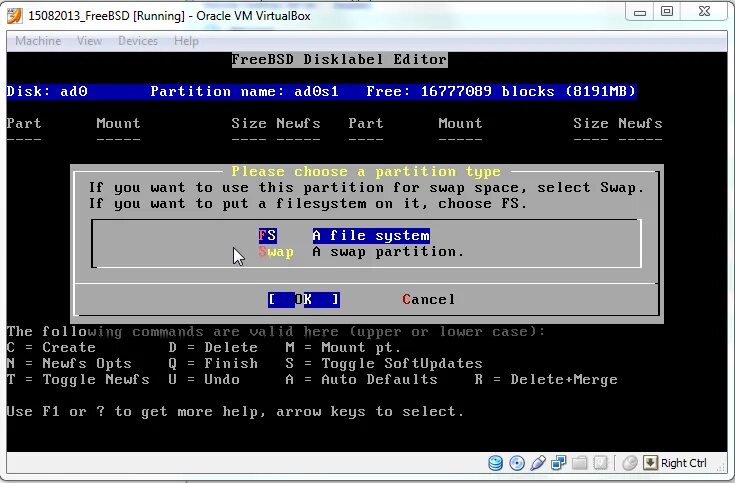Minimize the VirtualBox window

[x=640, y=11]
